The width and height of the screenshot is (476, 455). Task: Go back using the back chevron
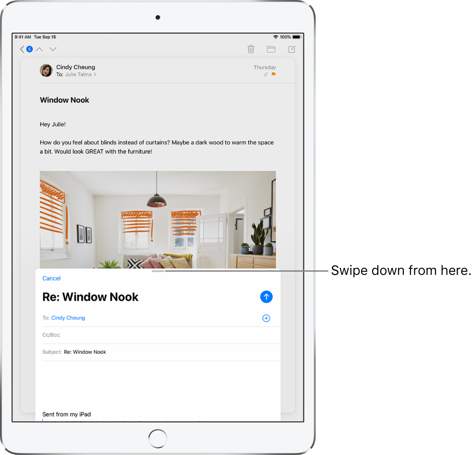coord(21,49)
